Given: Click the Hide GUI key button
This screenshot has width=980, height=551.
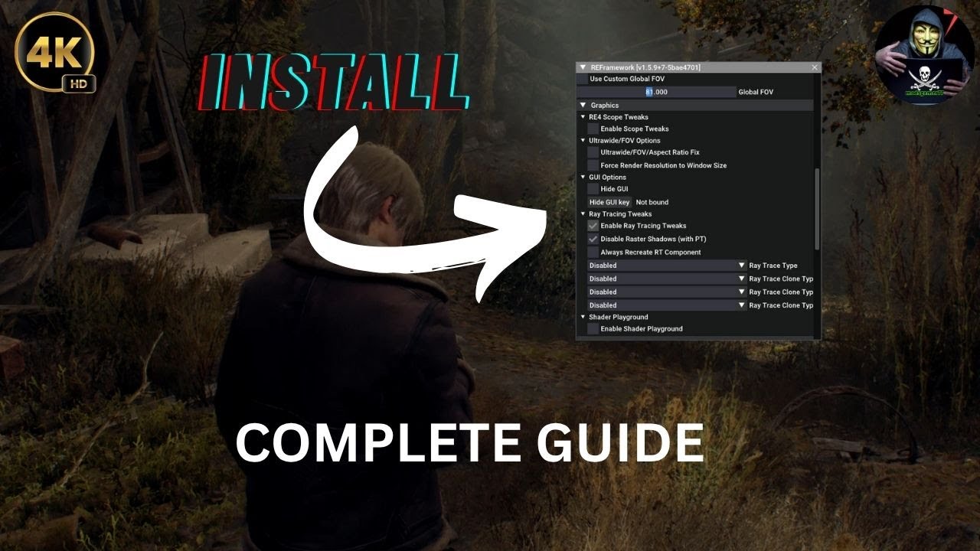Looking at the screenshot, I should click(609, 202).
